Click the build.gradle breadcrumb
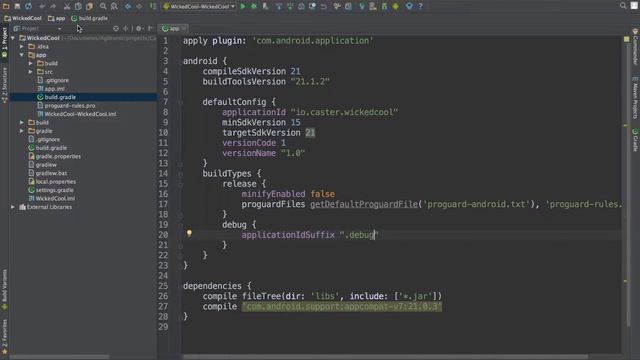The width and height of the screenshot is (640, 360). click(x=90, y=18)
